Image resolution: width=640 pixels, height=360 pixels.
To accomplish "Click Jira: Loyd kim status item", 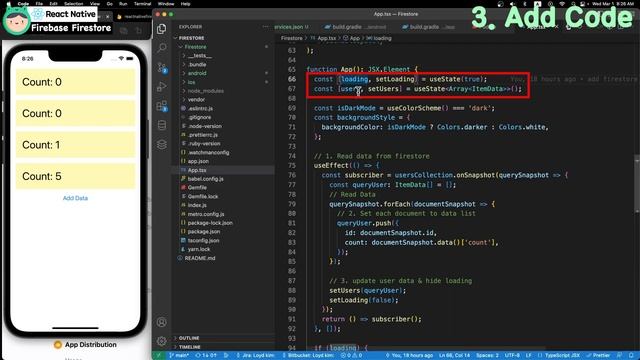I will (x=255, y=356).
